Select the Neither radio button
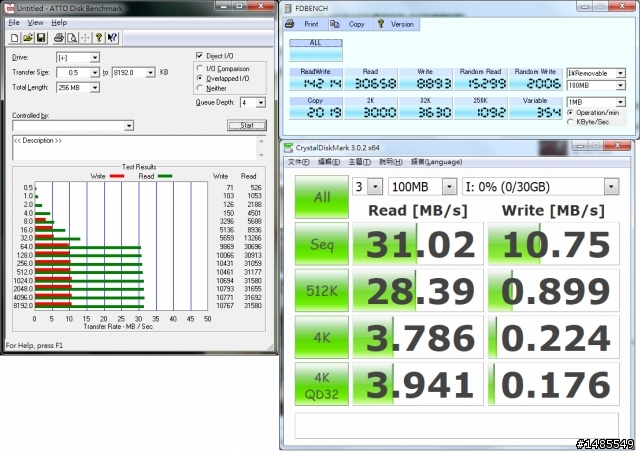Image resolution: width=640 pixels, height=452 pixels. coord(200,88)
